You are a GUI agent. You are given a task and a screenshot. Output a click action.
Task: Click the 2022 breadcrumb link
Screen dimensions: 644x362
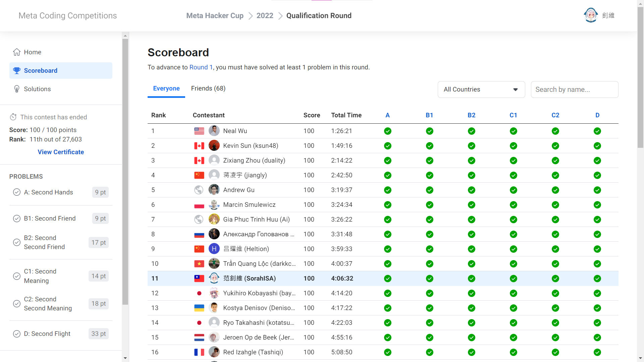265,16
